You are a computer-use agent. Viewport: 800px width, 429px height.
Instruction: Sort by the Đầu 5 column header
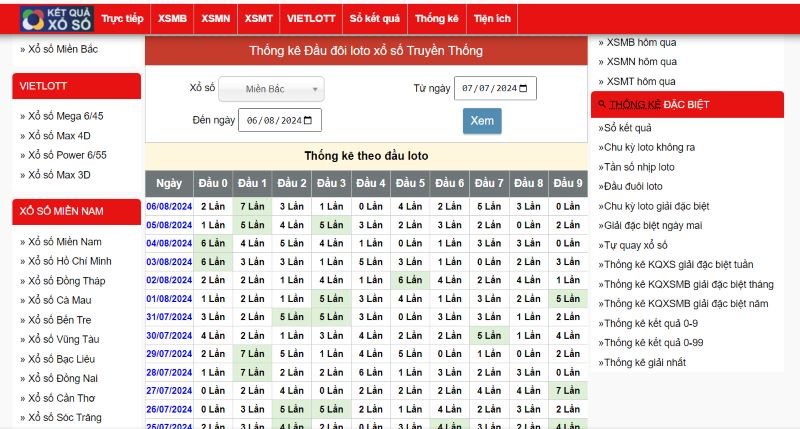point(409,183)
